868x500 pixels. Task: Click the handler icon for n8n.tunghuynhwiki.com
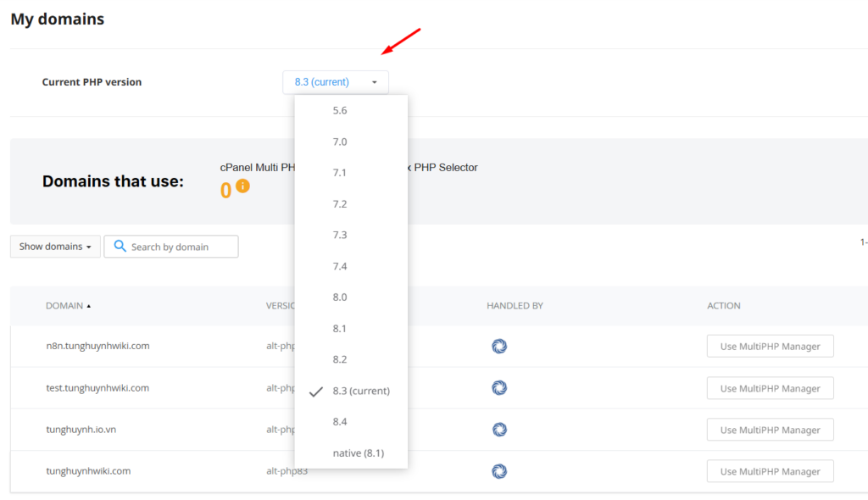coord(499,346)
